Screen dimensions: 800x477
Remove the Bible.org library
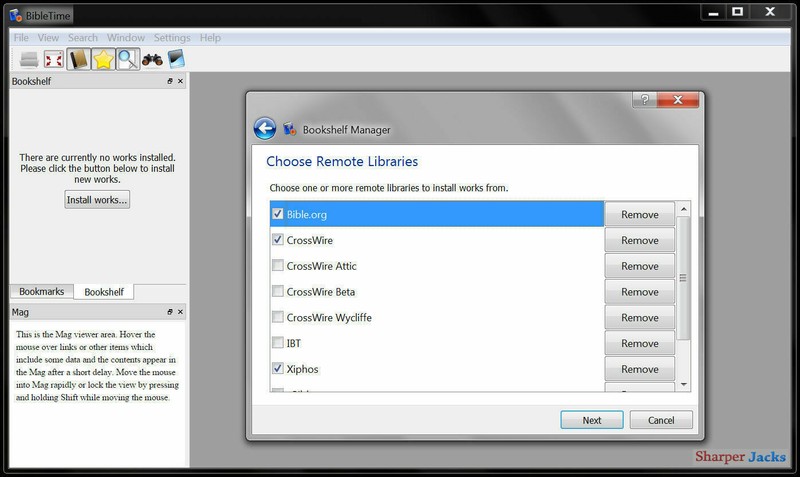[640, 214]
